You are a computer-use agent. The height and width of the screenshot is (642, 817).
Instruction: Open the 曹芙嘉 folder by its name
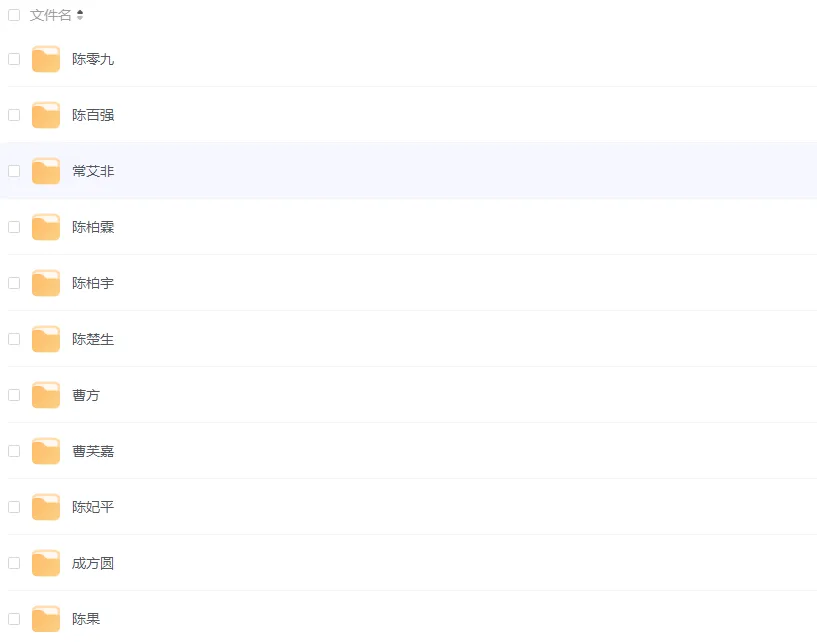pos(93,451)
